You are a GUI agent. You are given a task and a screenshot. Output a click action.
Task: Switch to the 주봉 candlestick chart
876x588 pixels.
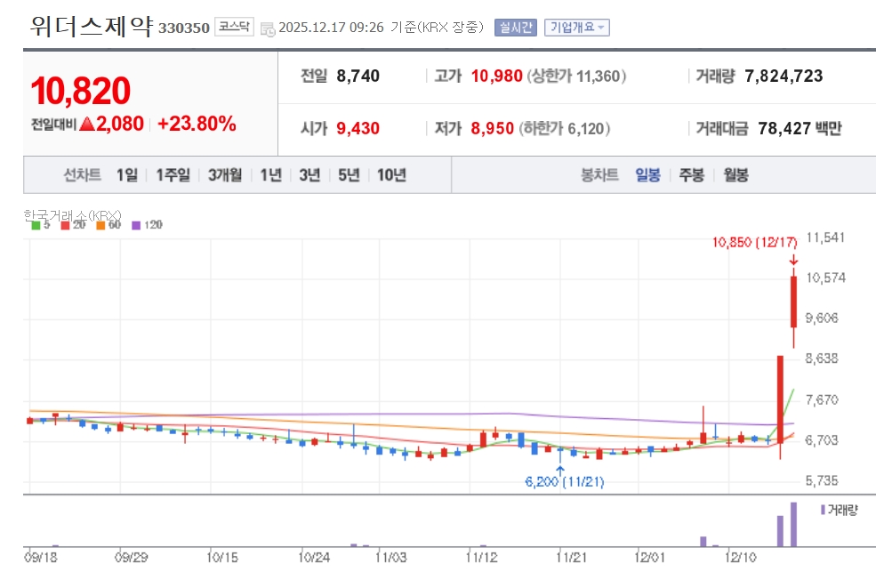(x=692, y=175)
